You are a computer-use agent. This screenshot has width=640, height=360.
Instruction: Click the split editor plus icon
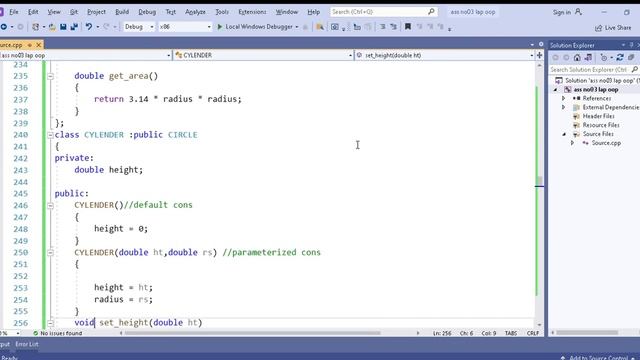click(x=539, y=55)
